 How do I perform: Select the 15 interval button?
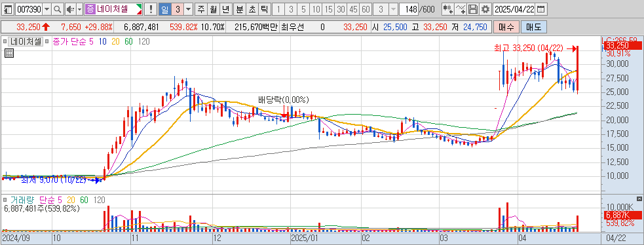click(328, 9)
